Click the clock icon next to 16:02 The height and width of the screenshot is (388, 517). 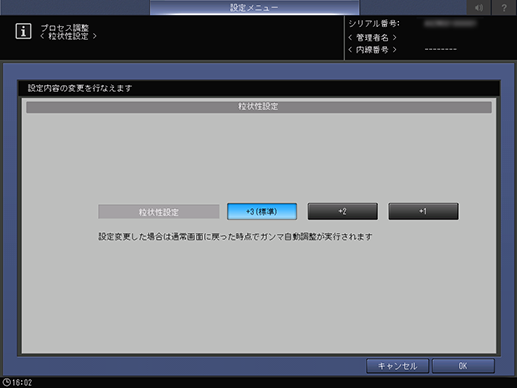(x=6, y=382)
